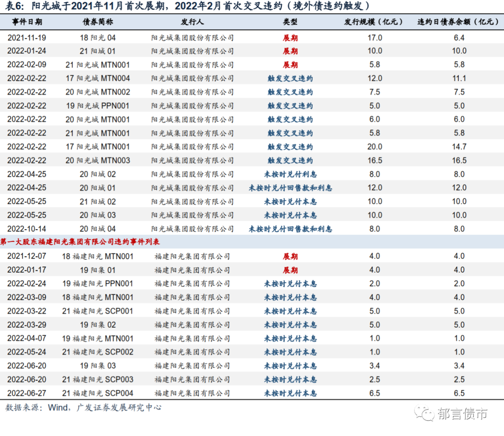Image resolution: width=504 pixels, height=436 pixels.
Task: Select bond 19 阳光城 PPN001
Action: pos(98,106)
